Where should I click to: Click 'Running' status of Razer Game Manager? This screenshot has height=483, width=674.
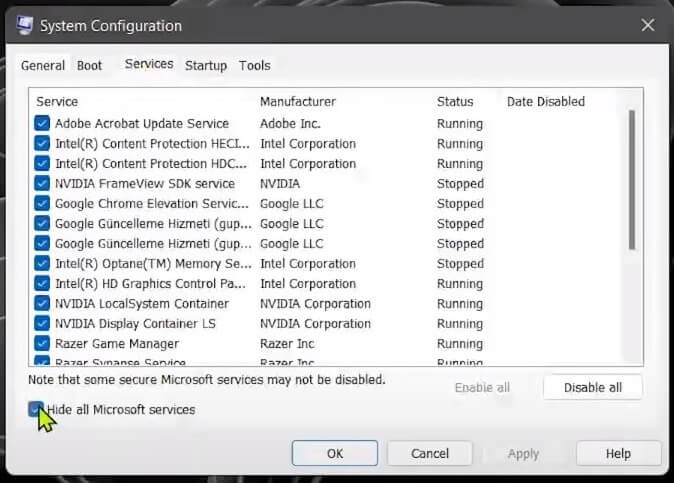[460, 343]
